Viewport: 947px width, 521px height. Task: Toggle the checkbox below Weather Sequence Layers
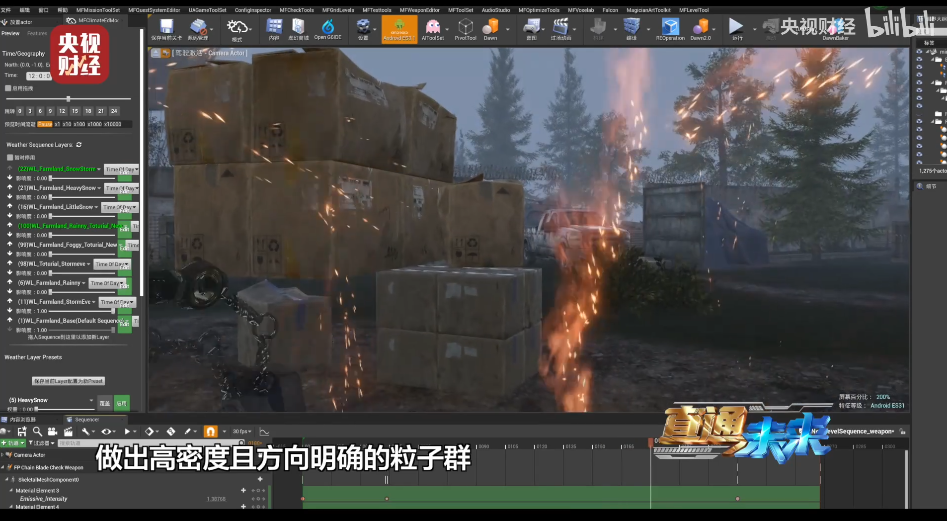(8, 157)
